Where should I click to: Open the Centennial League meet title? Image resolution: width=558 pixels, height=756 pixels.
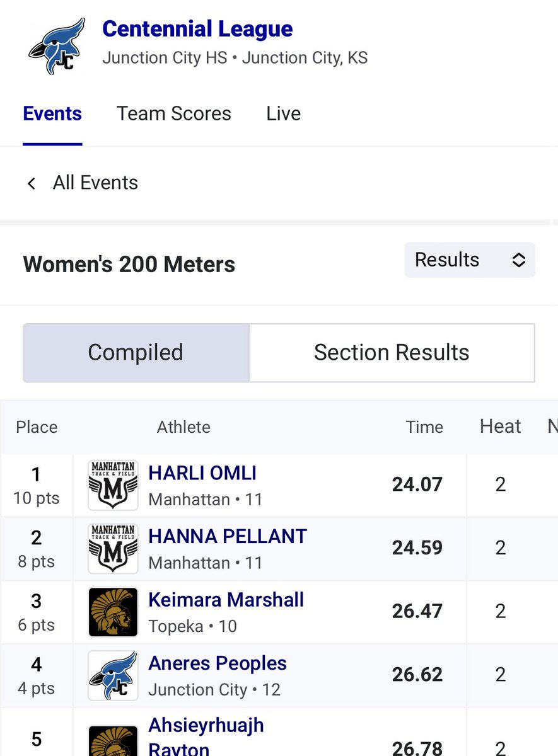click(197, 29)
